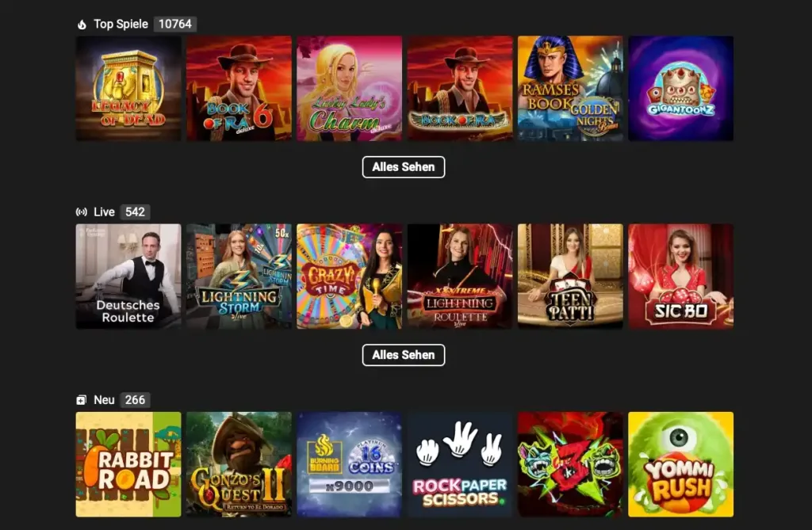Viewport: 812px width, 530px height.
Task: Select the Teen Patti live table
Action: coord(570,276)
